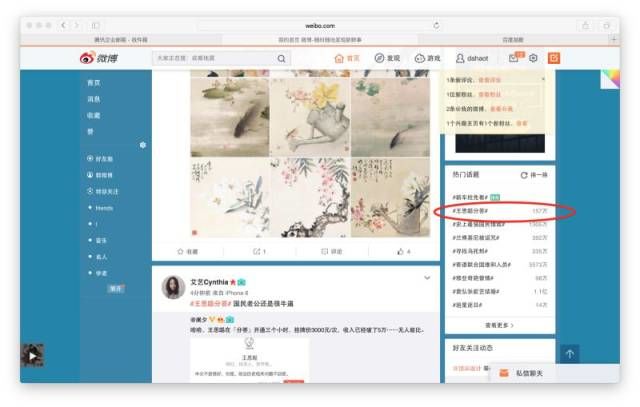Click the weibo.com address bar

pos(320,26)
